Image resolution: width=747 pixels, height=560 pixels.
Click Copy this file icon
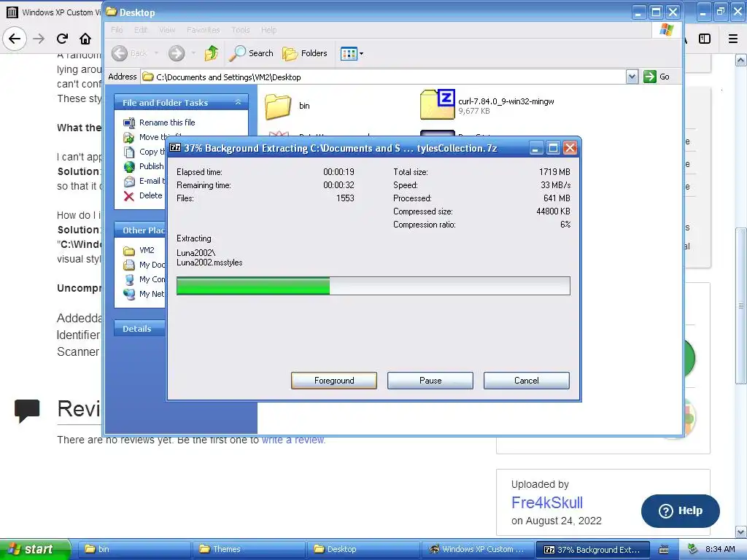click(x=129, y=152)
